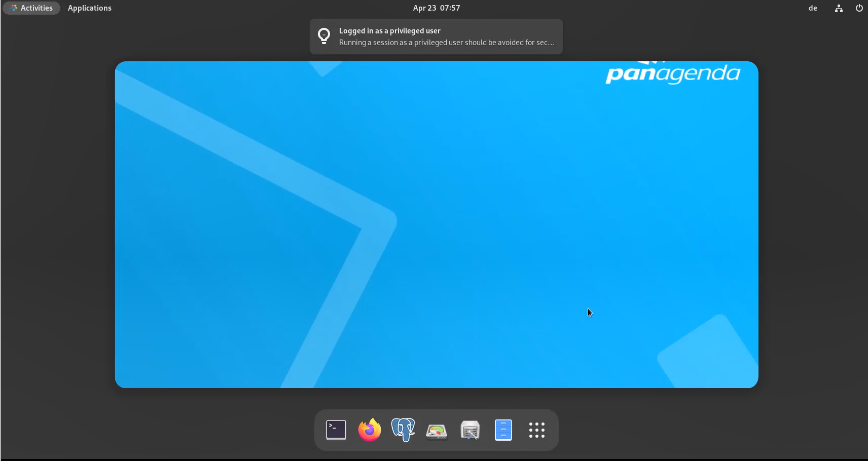Click the small logo beside the Activities label
Image resolution: width=868 pixels, height=461 pixels.
[x=14, y=8]
